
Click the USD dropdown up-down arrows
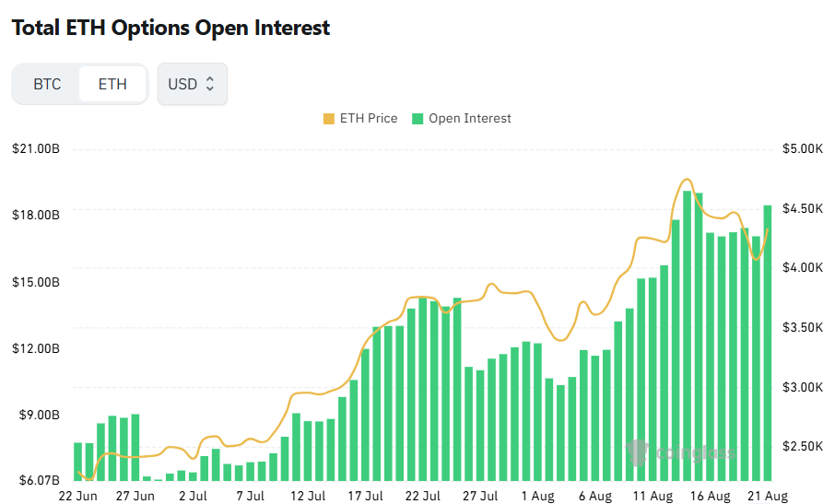(210, 84)
